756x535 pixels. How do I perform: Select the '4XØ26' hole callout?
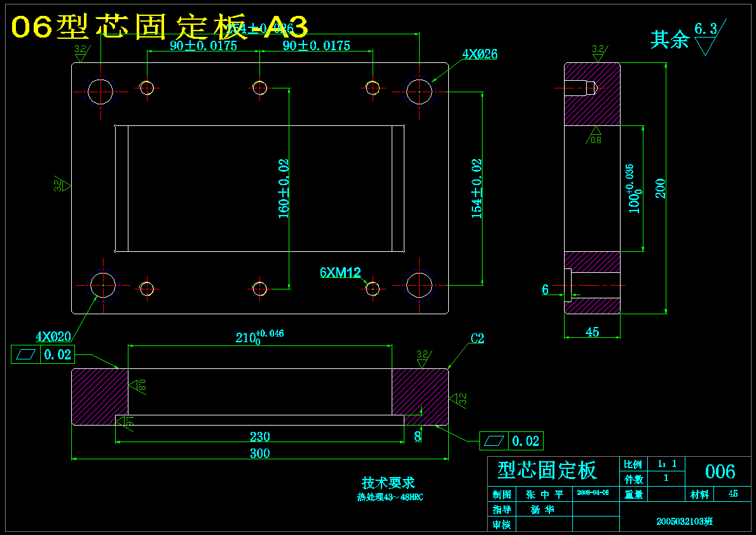(479, 54)
